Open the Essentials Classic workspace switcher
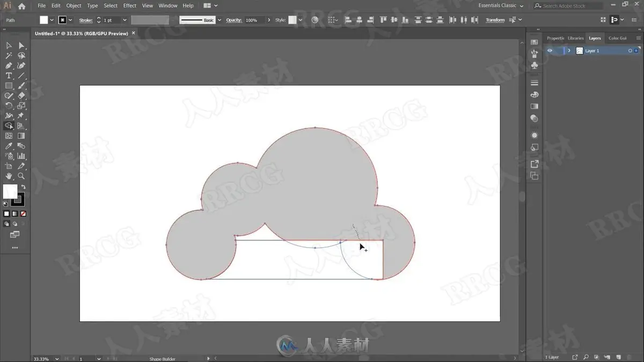The image size is (644, 362). point(501,5)
